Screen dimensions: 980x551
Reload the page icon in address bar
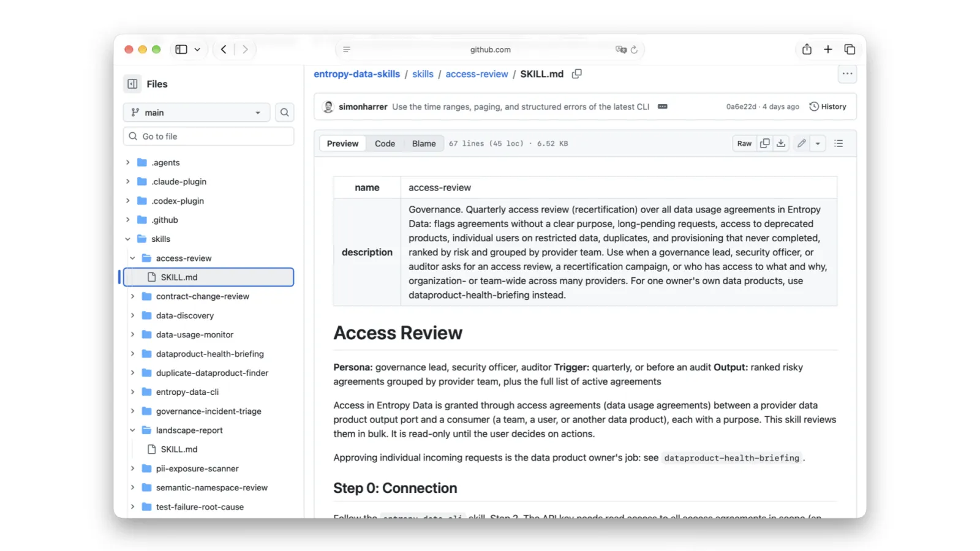click(634, 50)
